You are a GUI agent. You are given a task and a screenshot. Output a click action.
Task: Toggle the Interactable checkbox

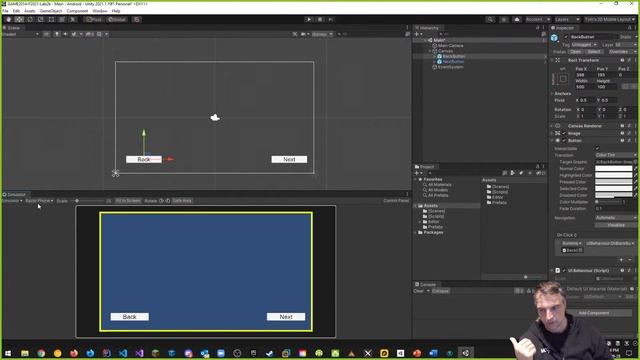coord(598,149)
